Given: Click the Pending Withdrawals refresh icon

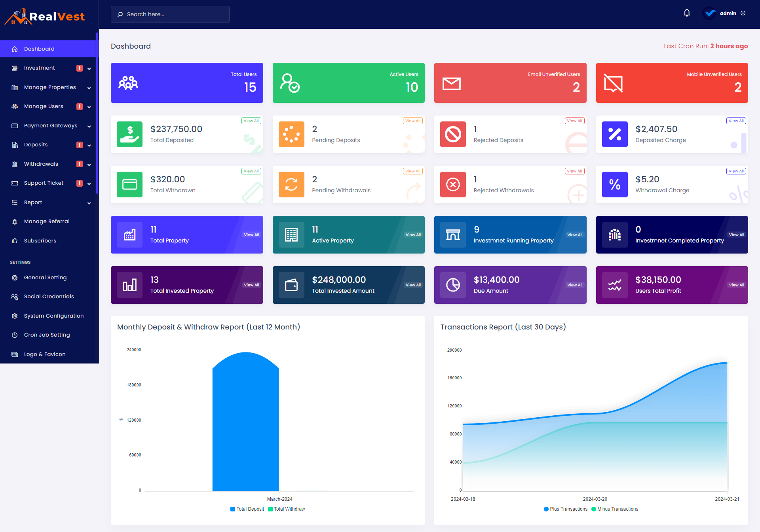Looking at the screenshot, I should pyautogui.click(x=291, y=184).
